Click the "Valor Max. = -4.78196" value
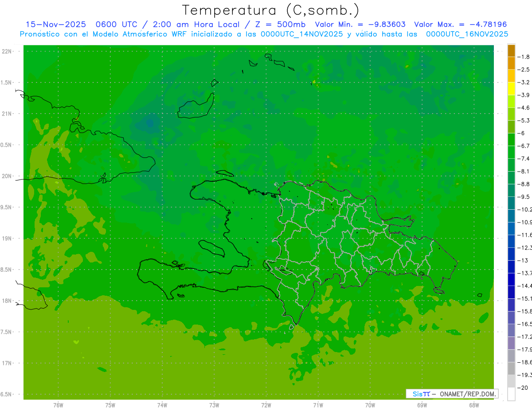 point(460,24)
